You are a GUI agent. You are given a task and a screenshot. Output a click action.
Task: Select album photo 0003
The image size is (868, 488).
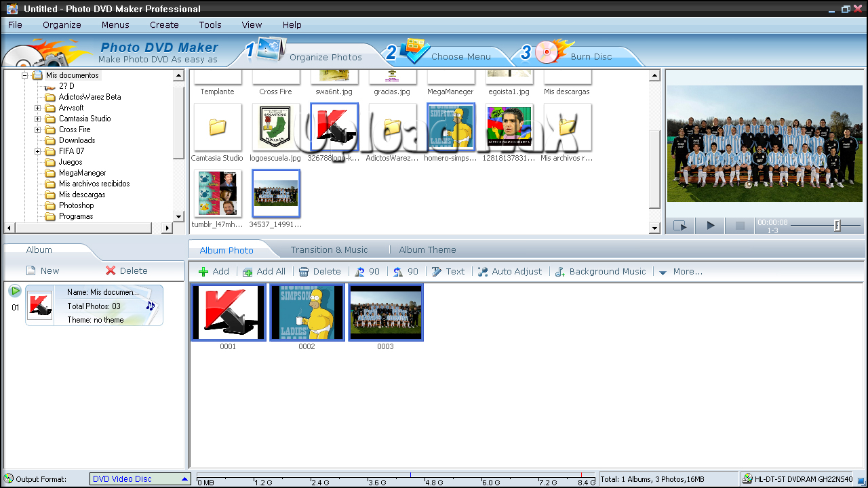(x=386, y=312)
